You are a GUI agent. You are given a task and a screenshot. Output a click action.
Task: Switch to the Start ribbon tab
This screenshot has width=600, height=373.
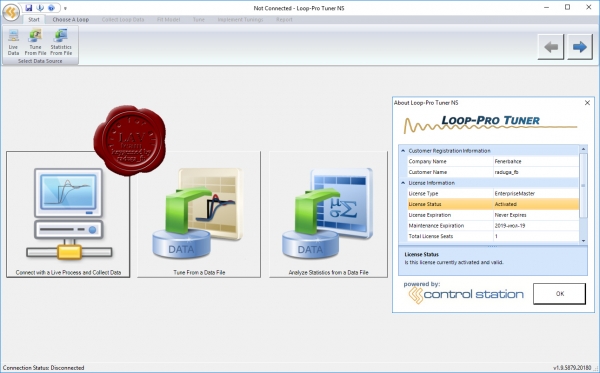(x=34, y=20)
